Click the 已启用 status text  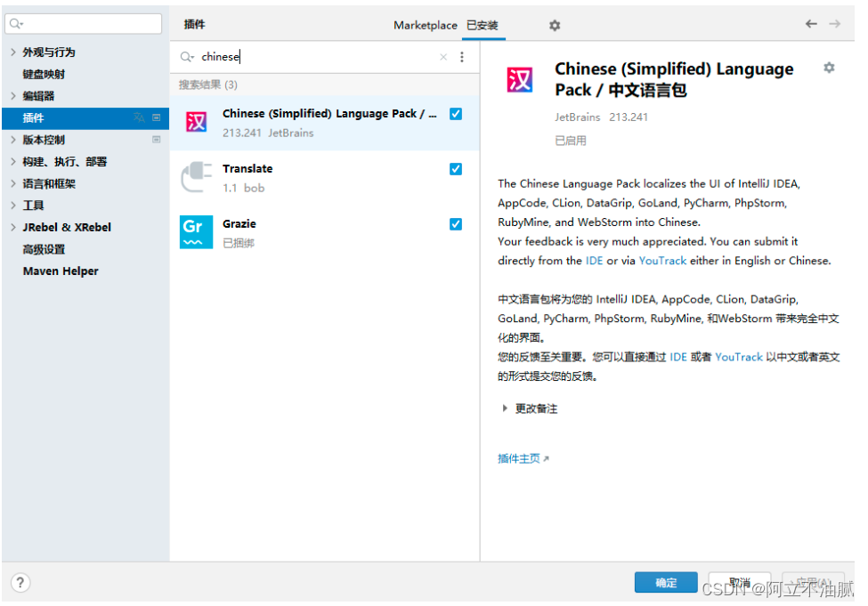pos(570,141)
